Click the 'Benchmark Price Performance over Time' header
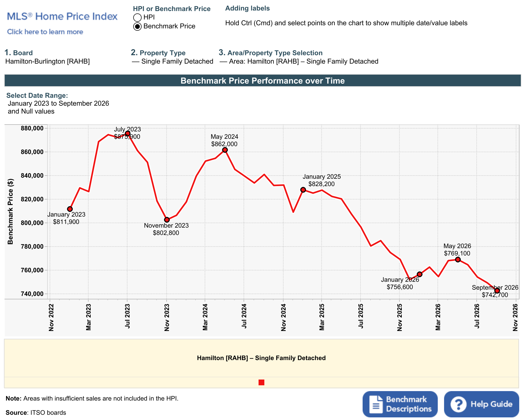Screen dimensions: 525x420 click(262, 81)
